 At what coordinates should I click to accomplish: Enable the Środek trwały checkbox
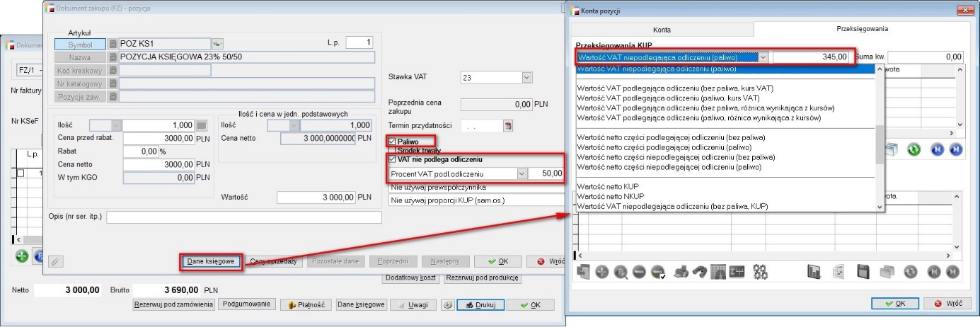(393, 151)
